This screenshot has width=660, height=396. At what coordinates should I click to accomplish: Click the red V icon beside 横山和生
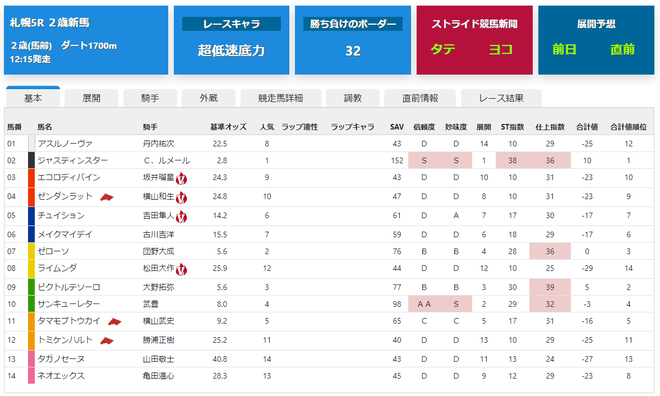tap(181, 197)
